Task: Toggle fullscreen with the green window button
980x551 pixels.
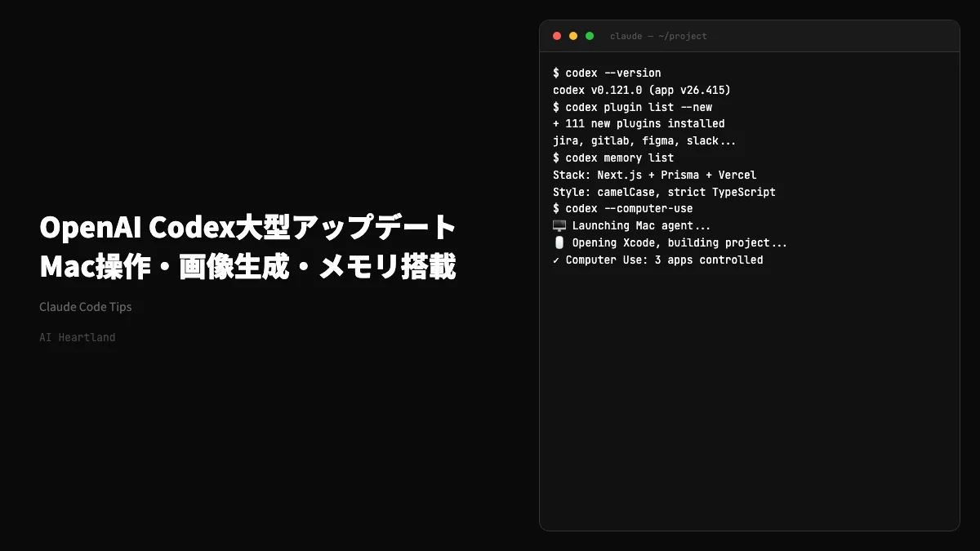Action: tap(589, 36)
